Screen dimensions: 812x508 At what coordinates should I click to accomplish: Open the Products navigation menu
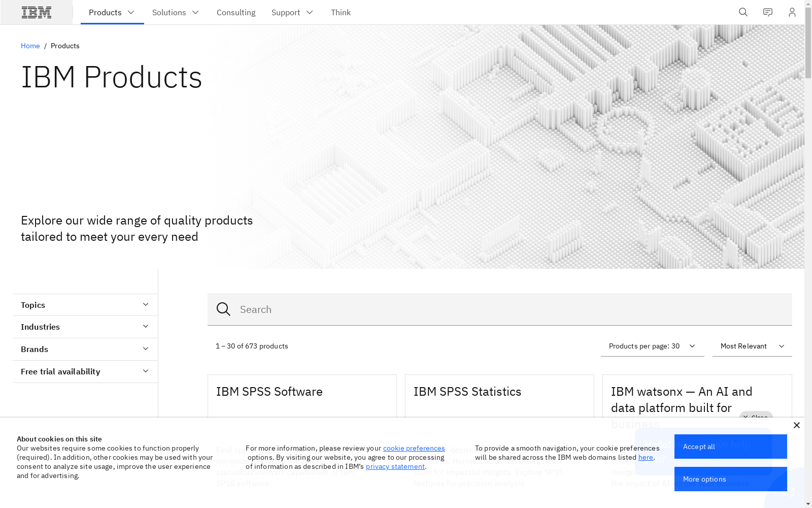point(112,12)
